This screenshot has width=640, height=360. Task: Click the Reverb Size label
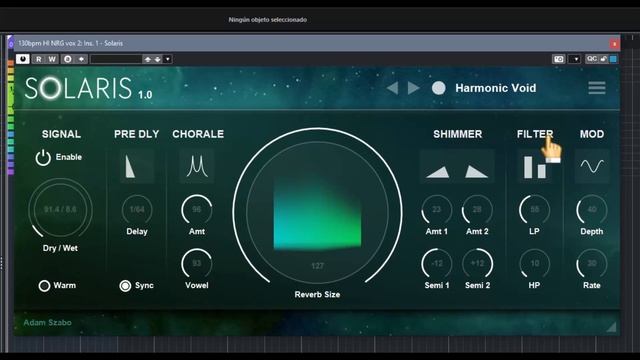(x=317, y=294)
